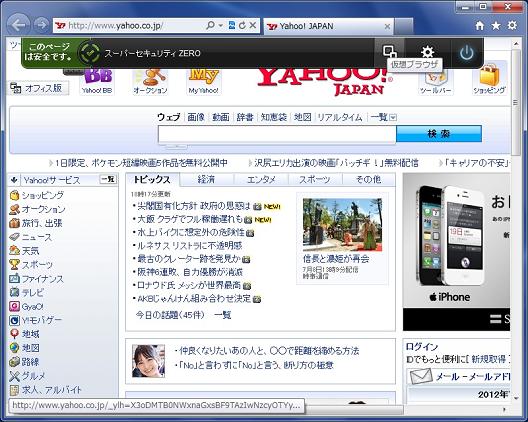The width and height of the screenshot is (528, 422).
Task: Open 沢尻エリカ出演の映画 パッチギ link
Action: tap(336, 163)
